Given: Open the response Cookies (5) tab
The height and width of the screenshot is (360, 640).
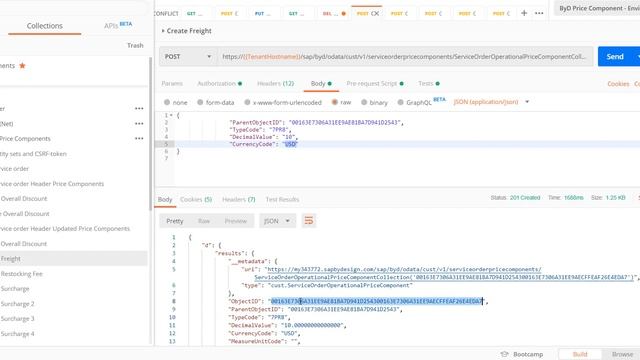Looking at the screenshot, I should tap(196, 200).
